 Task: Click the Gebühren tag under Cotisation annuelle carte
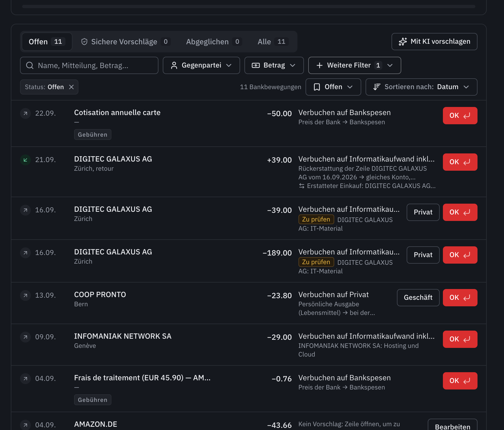point(93,135)
